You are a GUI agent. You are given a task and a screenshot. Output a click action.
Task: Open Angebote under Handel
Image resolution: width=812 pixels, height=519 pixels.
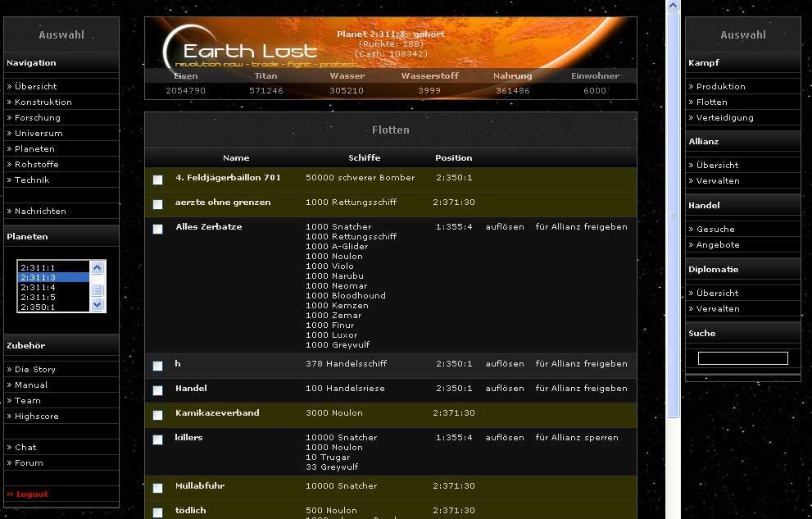coord(718,244)
